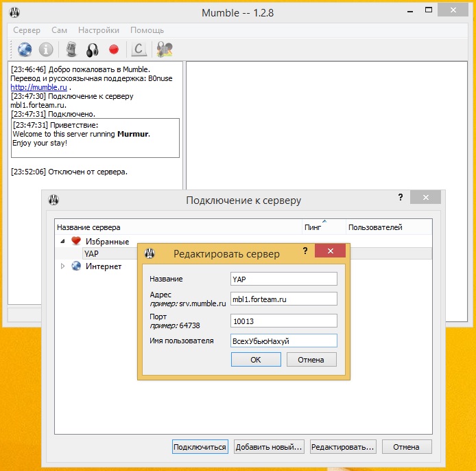Confirm server edit with OK button
Viewport: 476px width, 471px height.
pos(256,360)
